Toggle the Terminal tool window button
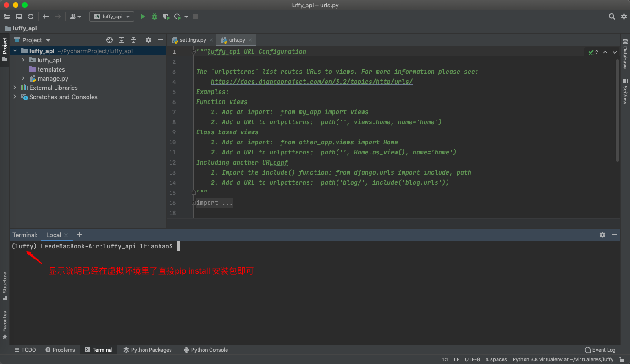 99,350
